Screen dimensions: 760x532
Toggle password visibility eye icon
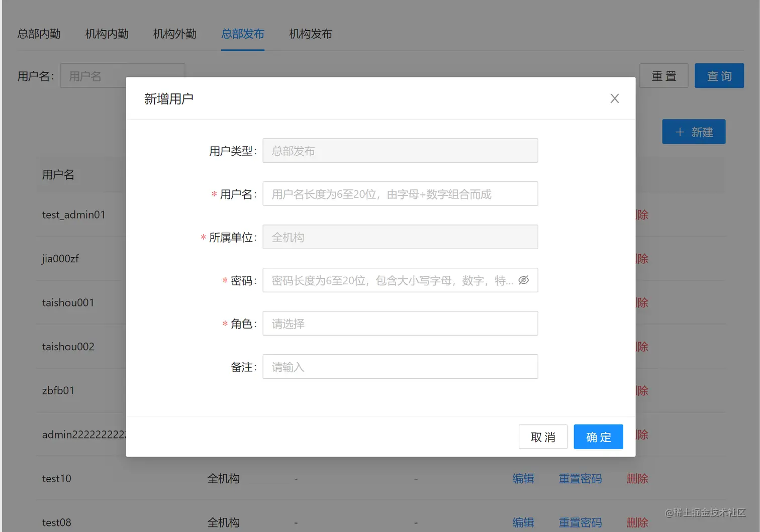tap(524, 280)
